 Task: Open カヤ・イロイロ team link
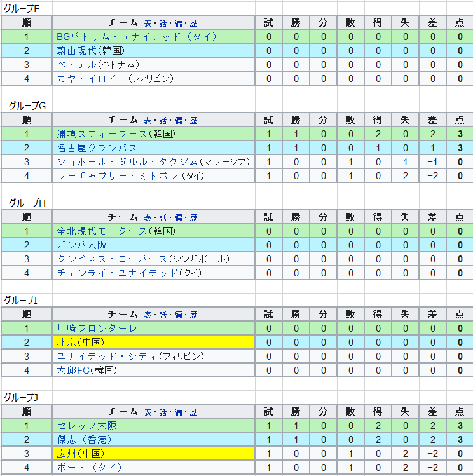tap(92, 79)
